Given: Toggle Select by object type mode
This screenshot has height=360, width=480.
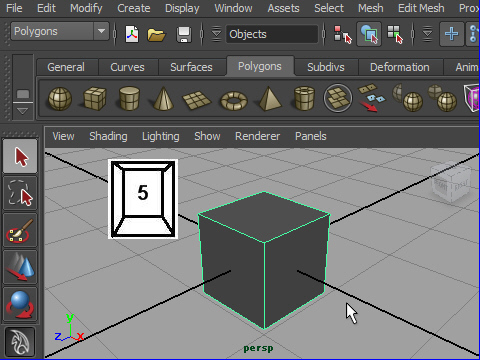Looking at the screenshot, I should pos(369,34).
